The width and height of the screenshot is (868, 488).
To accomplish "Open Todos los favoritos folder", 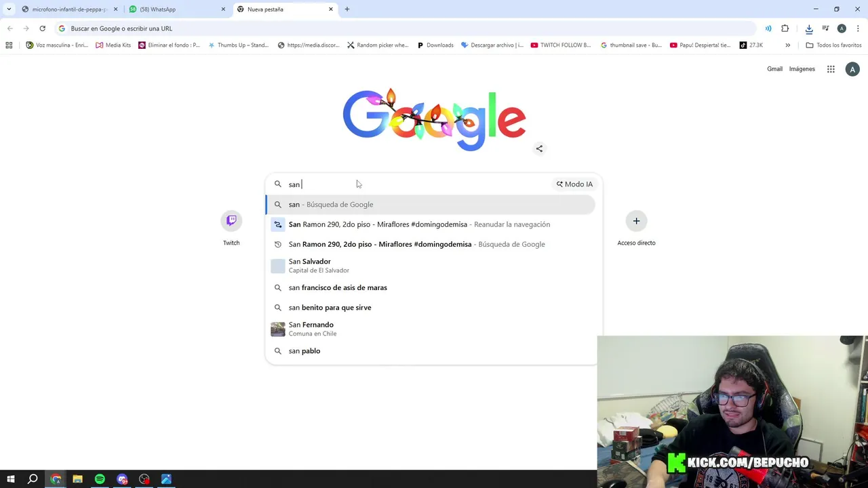I will tap(833, 45).
